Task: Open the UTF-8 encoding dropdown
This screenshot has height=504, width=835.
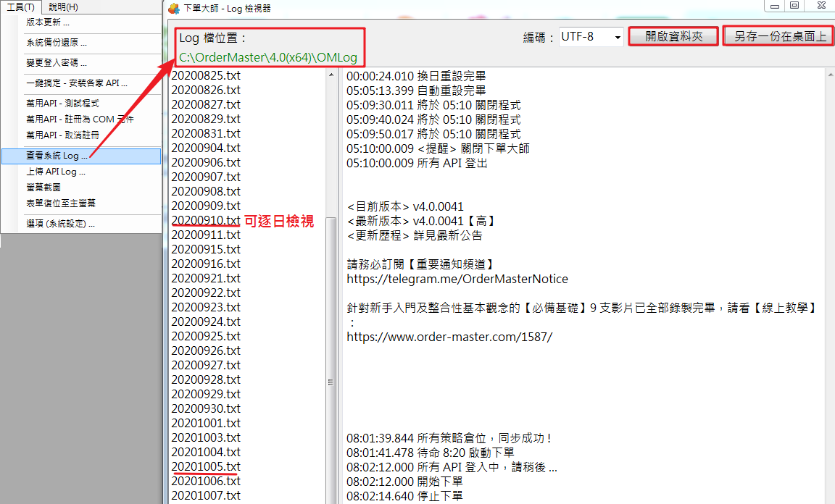Action: (591, 37)
